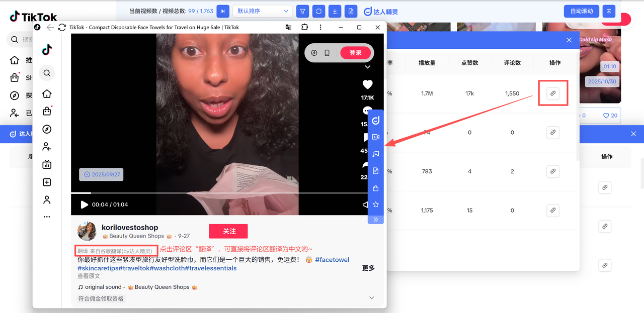Click the music note icon in blue toolbar
Viewport: 644px width, 313px height.
point(375,154)
